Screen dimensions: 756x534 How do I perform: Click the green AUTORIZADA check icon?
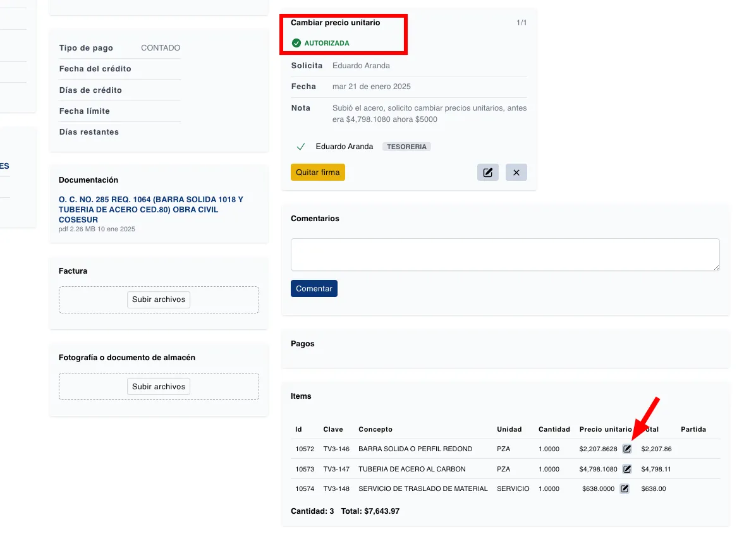[x=296, y=43]
